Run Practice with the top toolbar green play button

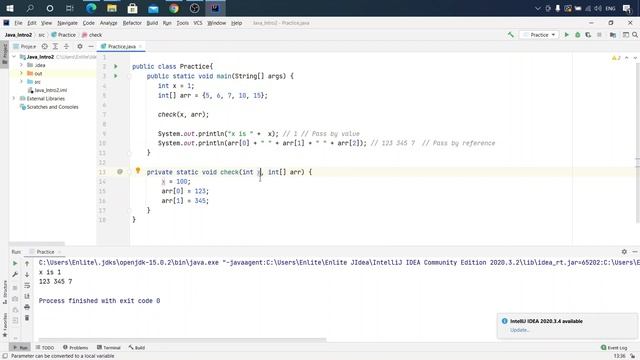pos(567,35)
